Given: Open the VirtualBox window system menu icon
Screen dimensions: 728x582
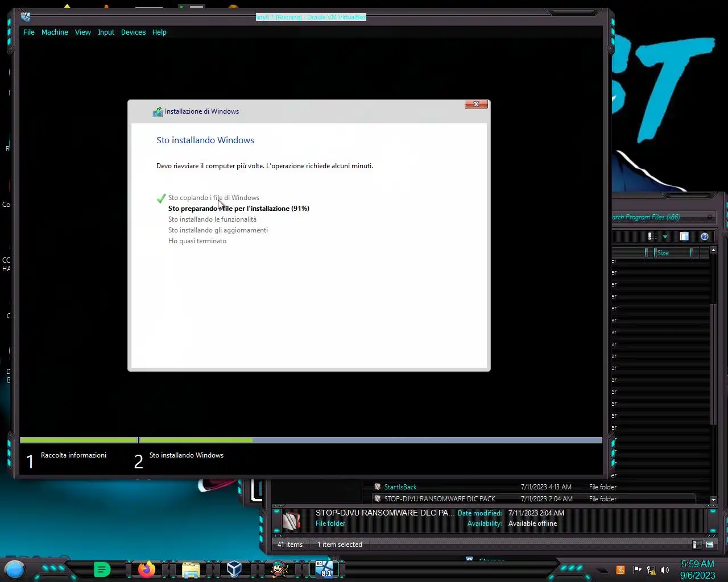Looking at the screenshot, I should coord(26,16).
